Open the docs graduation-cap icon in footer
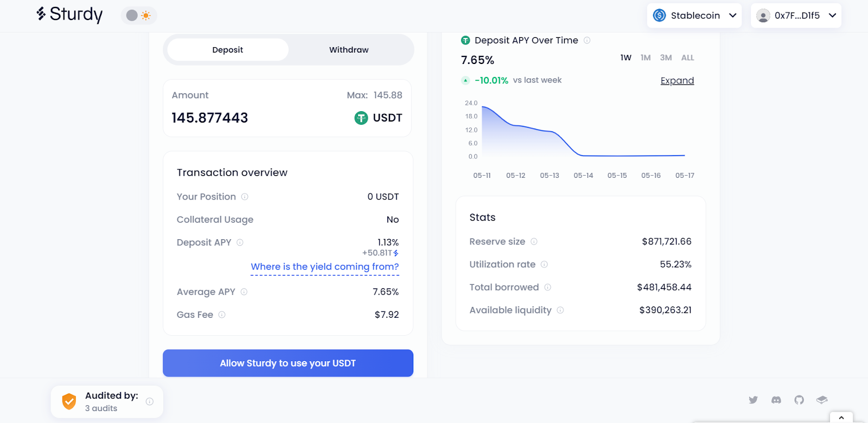 822,400
